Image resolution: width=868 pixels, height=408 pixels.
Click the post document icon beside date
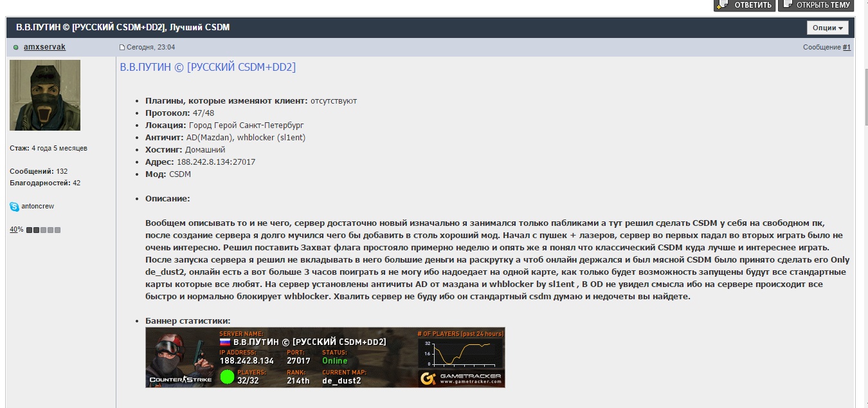pyautogui.click(x=122, y=48)
